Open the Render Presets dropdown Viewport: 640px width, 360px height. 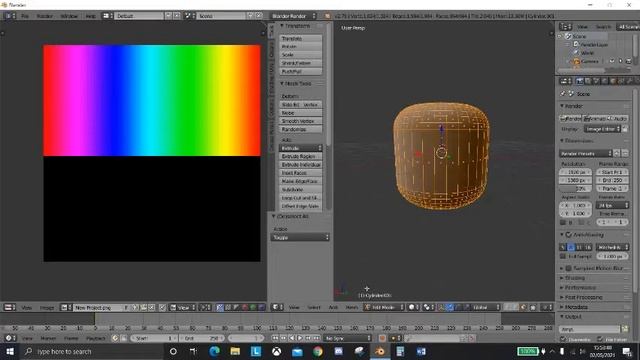pyautogui.click(x=586, y=153)
